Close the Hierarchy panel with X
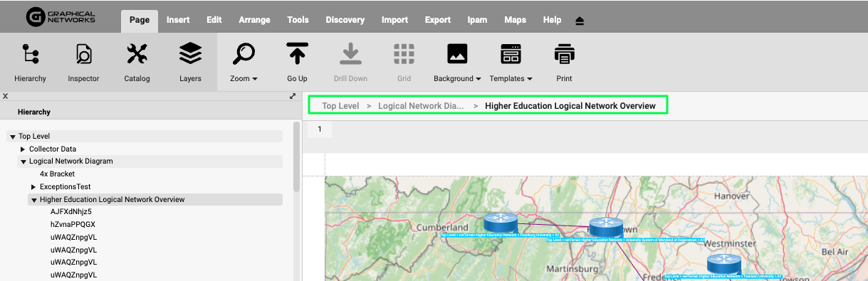This screenshot has width=868, height=281. click(5, 96)
